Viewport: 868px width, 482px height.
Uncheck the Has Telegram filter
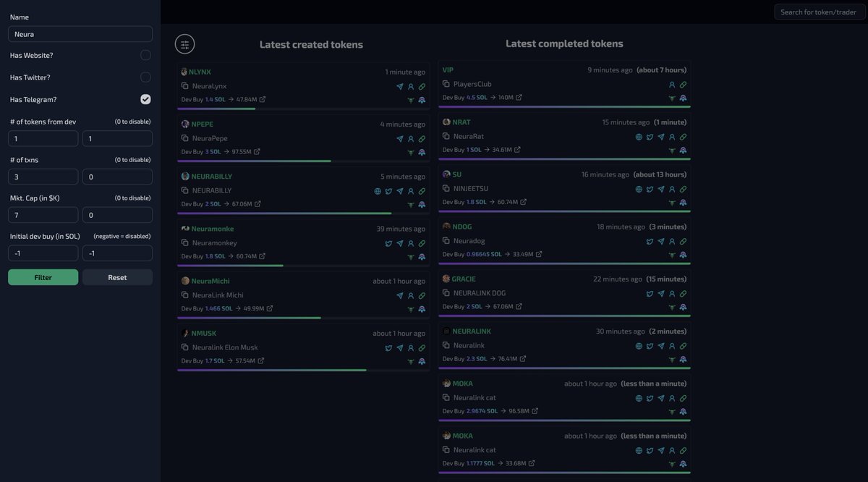click(145, 99)
